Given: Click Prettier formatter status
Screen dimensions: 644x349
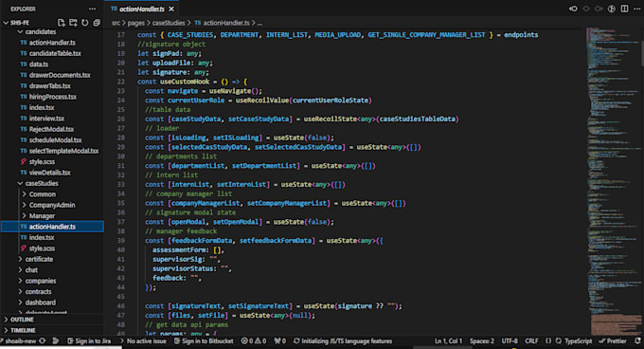Looking at the screenshot, I should pyautogui.click(x=613, y=340).
